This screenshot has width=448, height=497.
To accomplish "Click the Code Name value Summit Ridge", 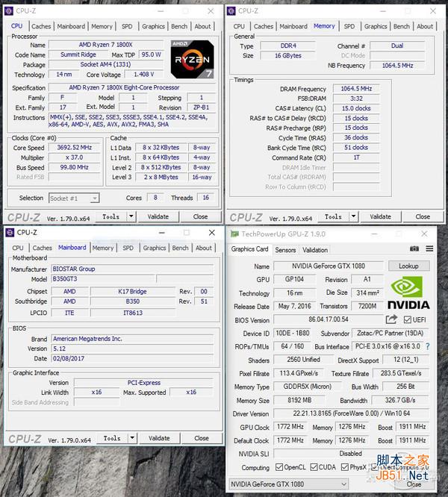I will 78,54.
